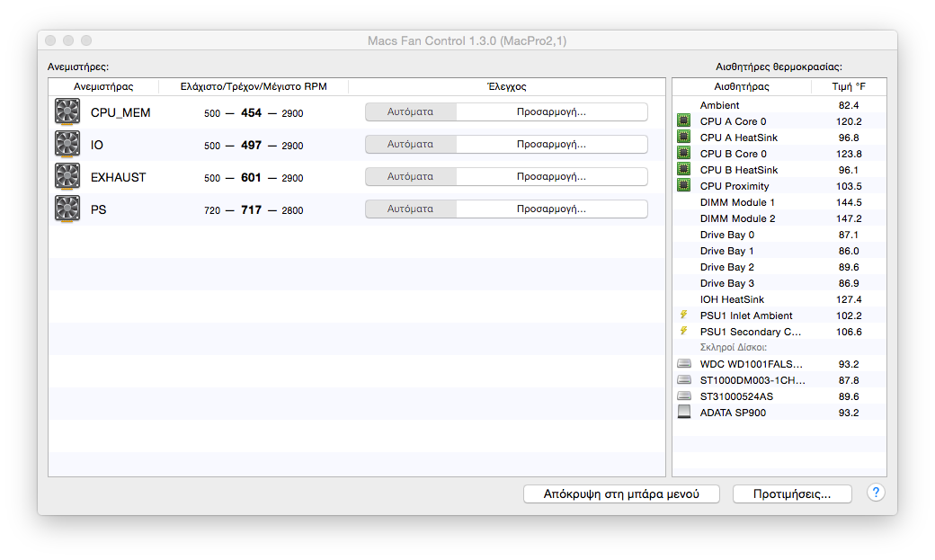Screen dimensions: 935x560
Task: Select the CPU B Core 0 chip icon
Action: (684, 154)
